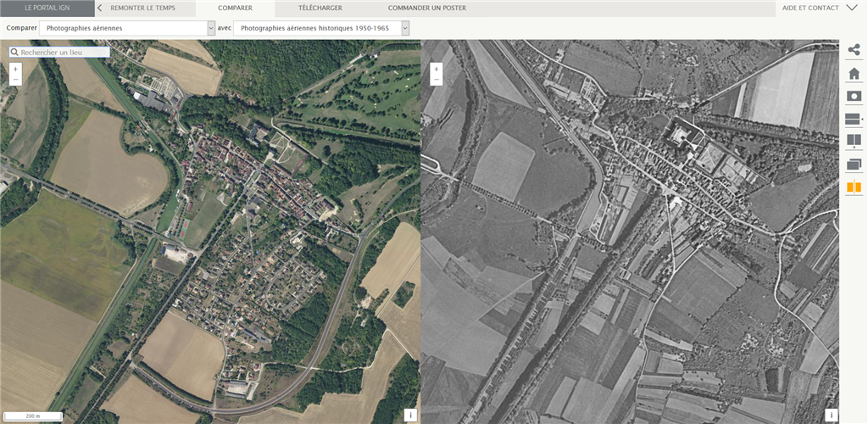Click the back chevron before Remonter le temps
Image resolution: width=868 pixels, height=424 pixels.
100,8
